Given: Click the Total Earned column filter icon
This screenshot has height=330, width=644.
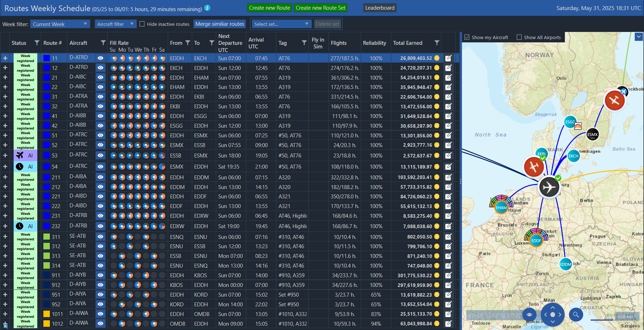Looking at the screenshot, I should coord(437,43).
